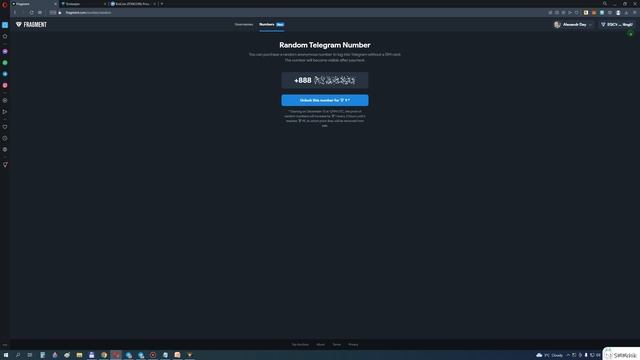Open the blue Telegram sidebar icon
640x360 pixels.
click(5, 74)
